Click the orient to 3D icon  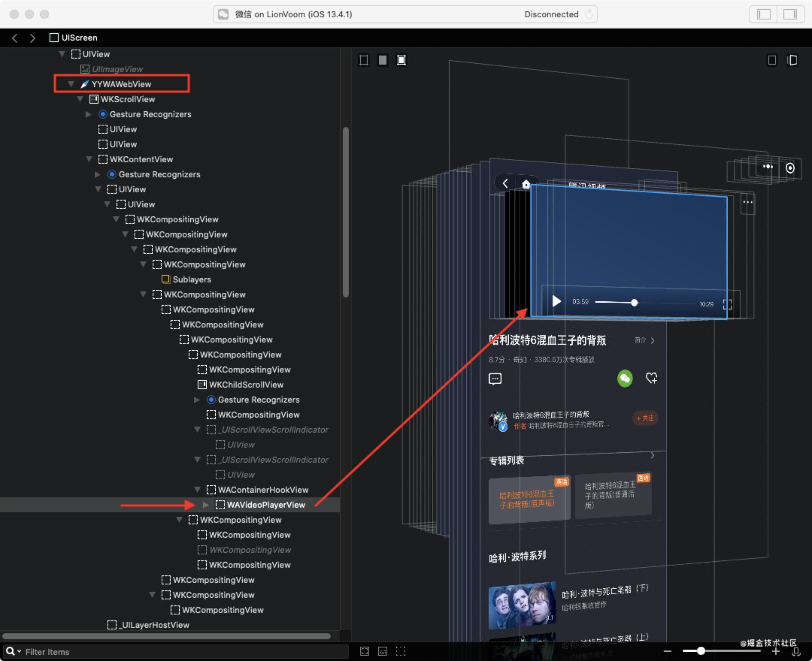(792, 60)
